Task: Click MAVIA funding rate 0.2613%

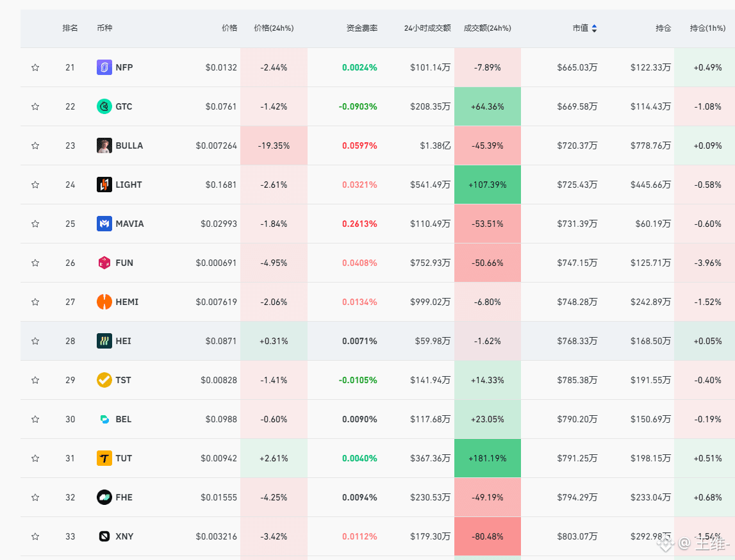Action: click(x=359, y=224)
